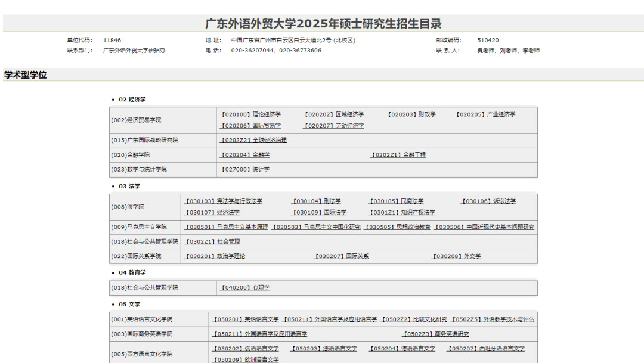644x363 pixels.
Task: Click the address 中国广东省广州市白云区白云大道北2号
Action: [x=281, y=41]
